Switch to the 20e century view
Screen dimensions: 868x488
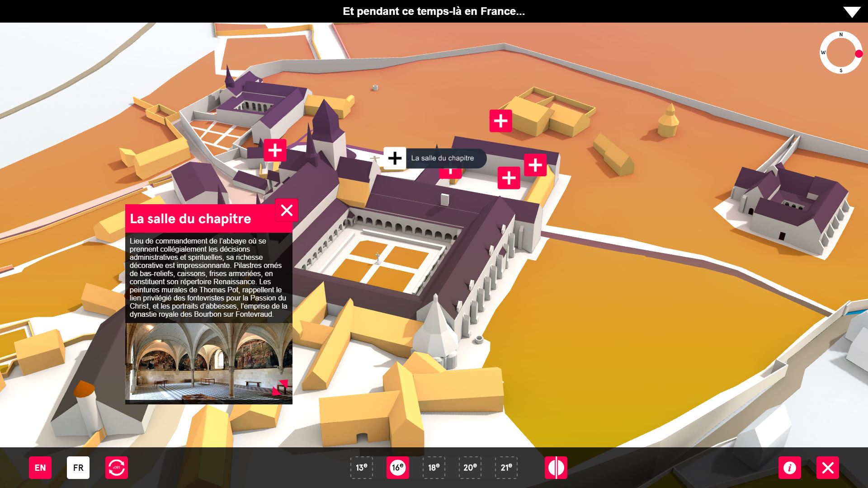(x=470, y=468)
